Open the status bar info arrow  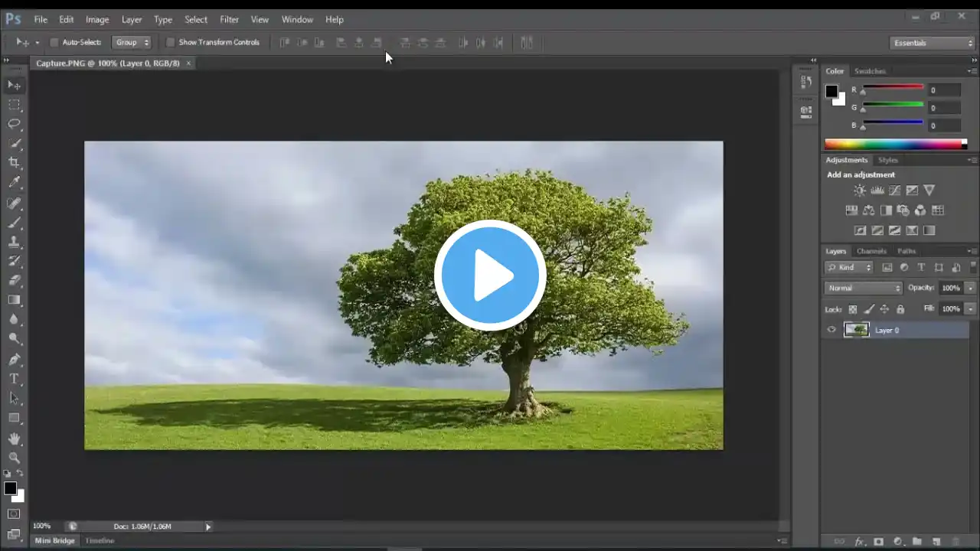click(207, 527)
